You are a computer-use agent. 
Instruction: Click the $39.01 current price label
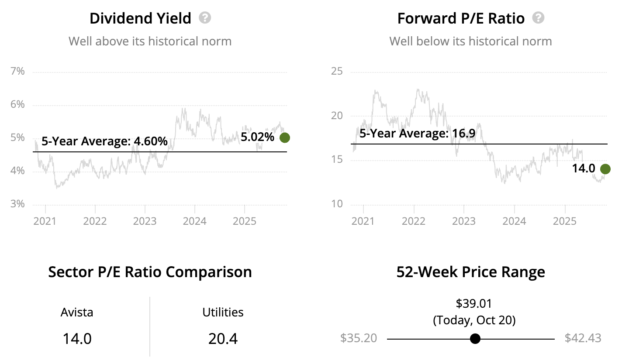474,304
